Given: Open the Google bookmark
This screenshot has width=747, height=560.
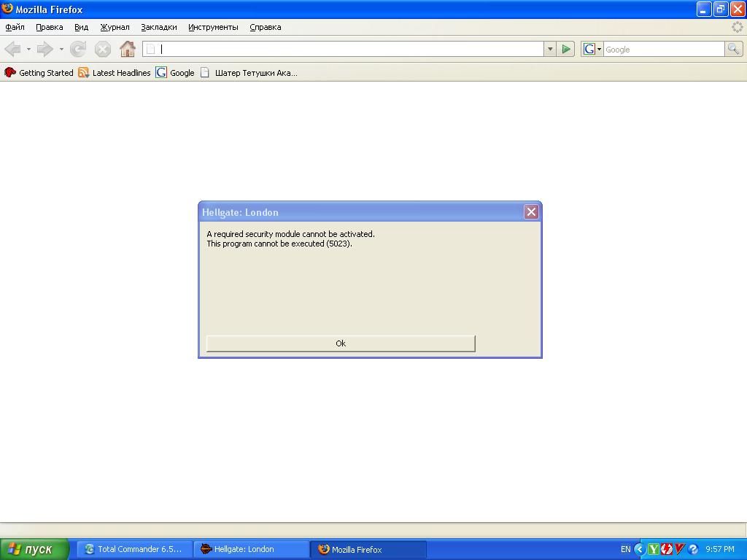Looking at the screenshot, I should [x=175, y=73].
